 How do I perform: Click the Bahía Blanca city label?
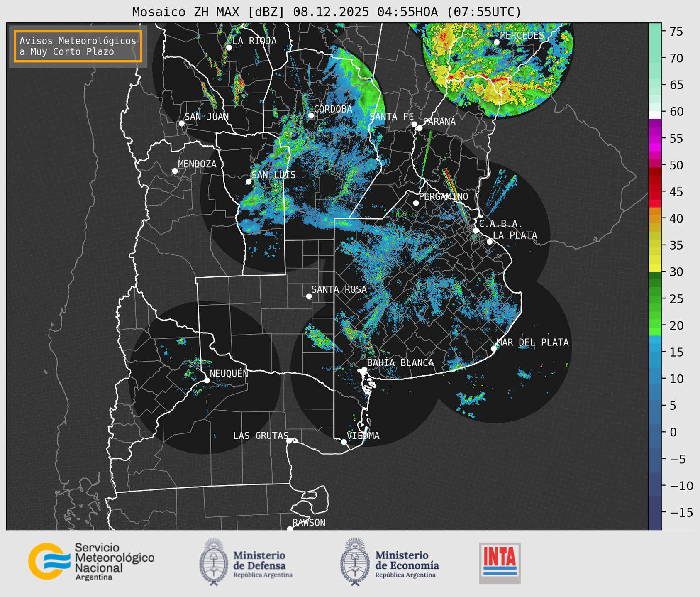pyautogui.click(x=400, y=363)
